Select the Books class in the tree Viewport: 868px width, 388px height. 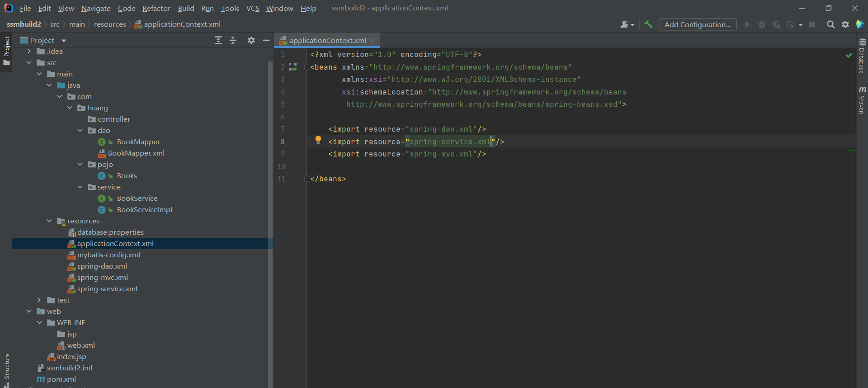tap(127, 176)
